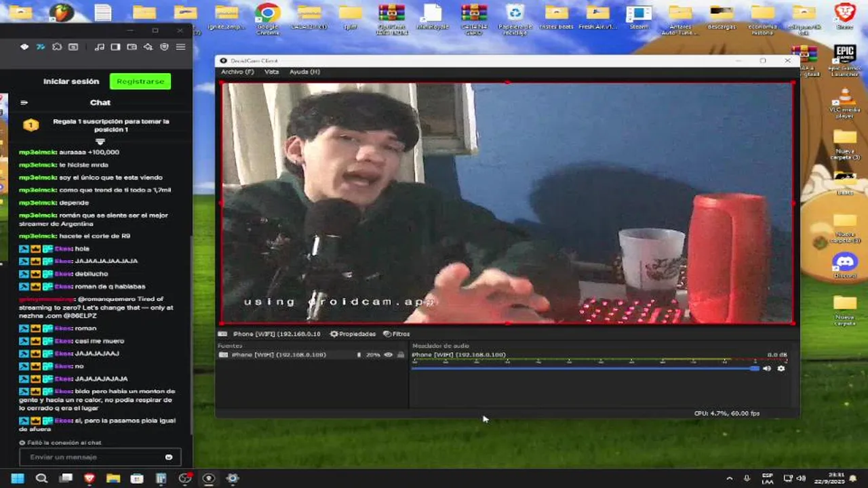Open the browser hamburger menu
The image size is (868, 488).
pos(180,47)
